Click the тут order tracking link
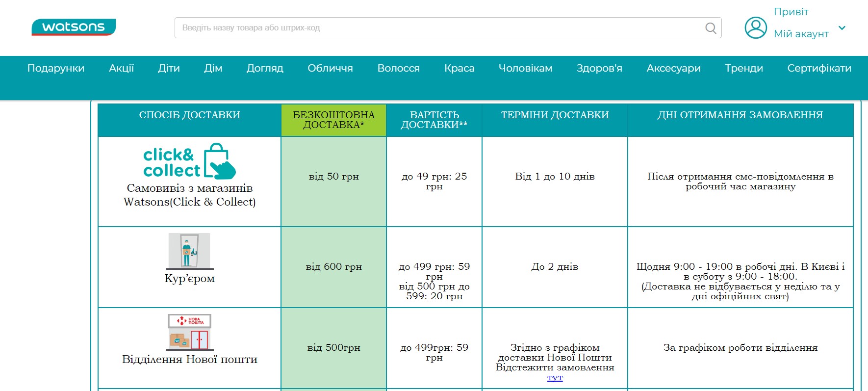 pos(555,378)
